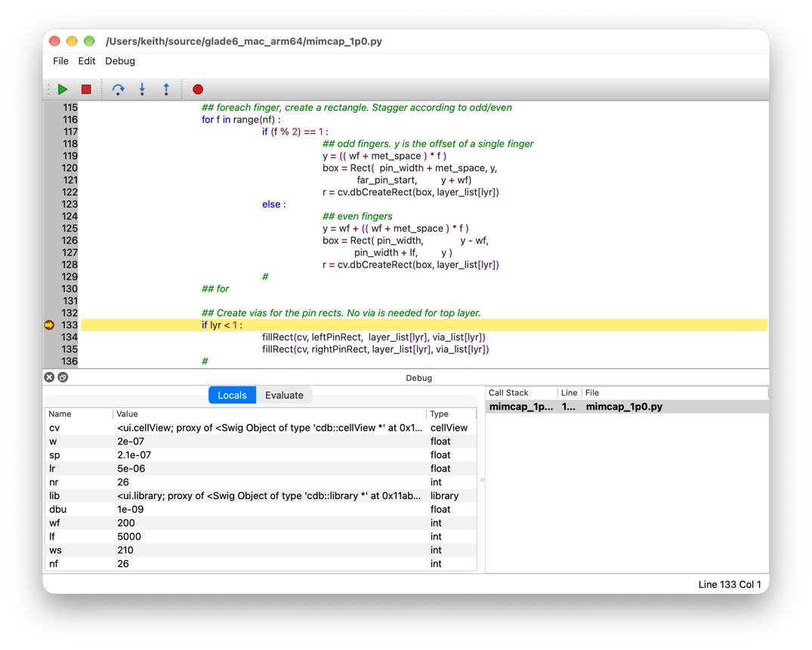The image size is (812, 650).
Task: Click 'Line 133 Col 1' in status bar
Action: click(x=729, y=585)
